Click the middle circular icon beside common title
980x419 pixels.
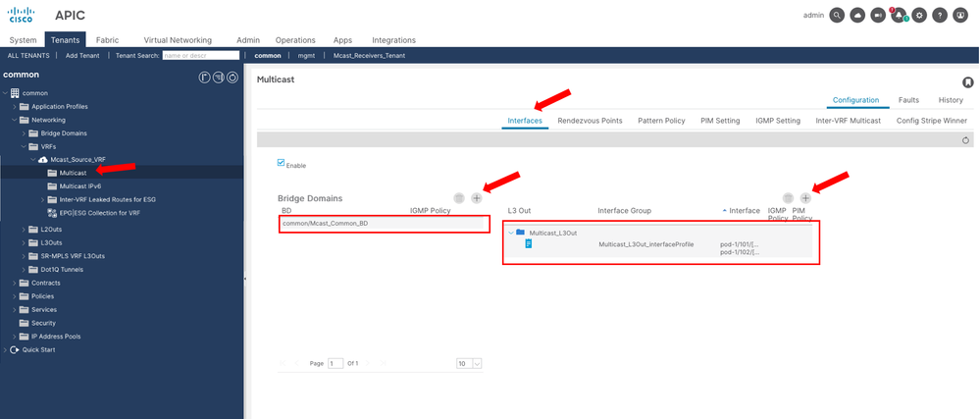click(218, 78)
